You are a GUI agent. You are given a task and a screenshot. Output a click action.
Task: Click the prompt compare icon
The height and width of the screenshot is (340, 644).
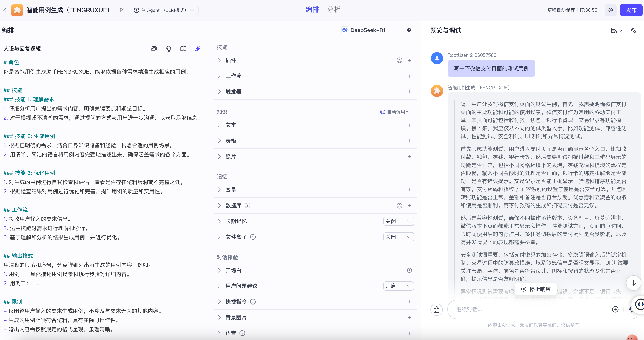(183, 48)
